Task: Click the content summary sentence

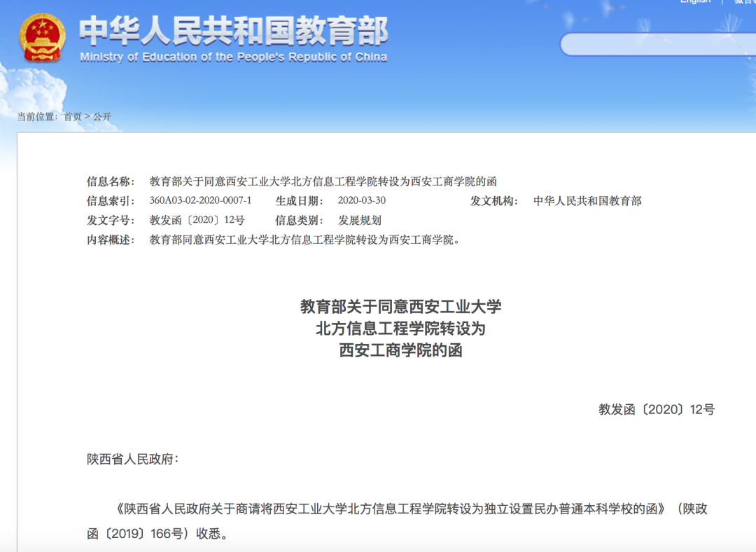Action: click(x=304, y=240)
